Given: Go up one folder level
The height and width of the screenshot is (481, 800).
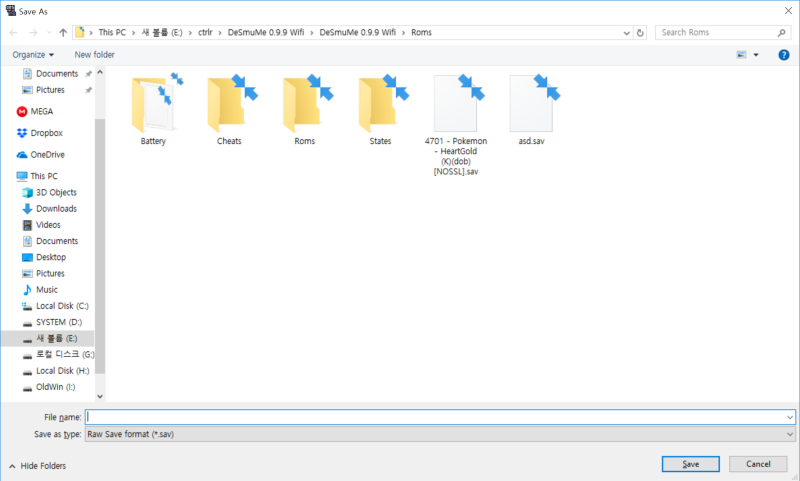Looking at the screenshot, I should tap(63, 33).
